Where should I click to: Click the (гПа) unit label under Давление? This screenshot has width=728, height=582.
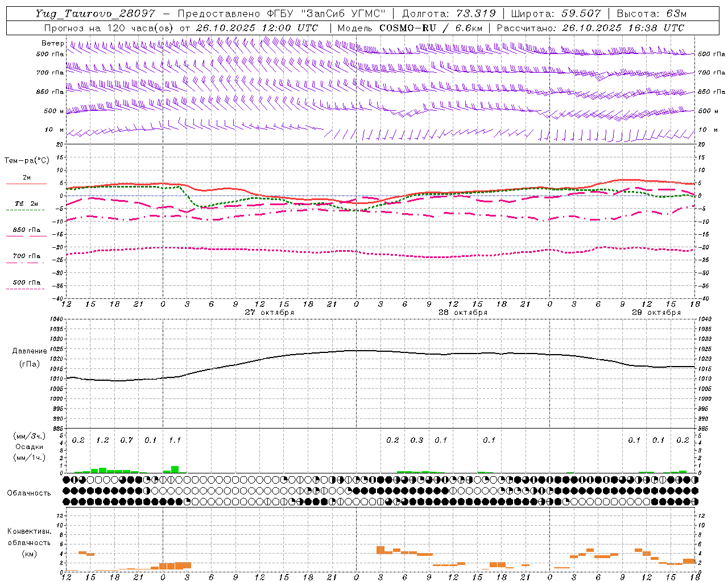30,364
